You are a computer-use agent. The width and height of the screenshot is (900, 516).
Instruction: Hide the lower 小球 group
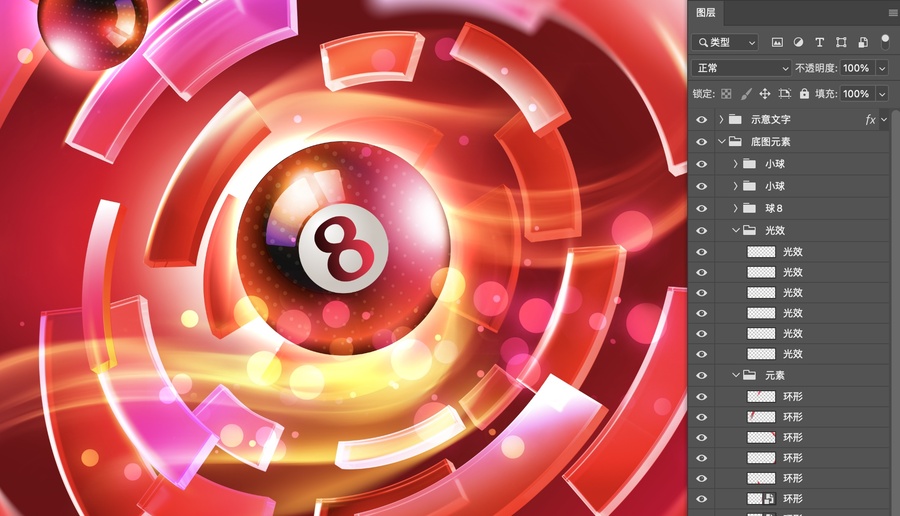tap(701, 187)
